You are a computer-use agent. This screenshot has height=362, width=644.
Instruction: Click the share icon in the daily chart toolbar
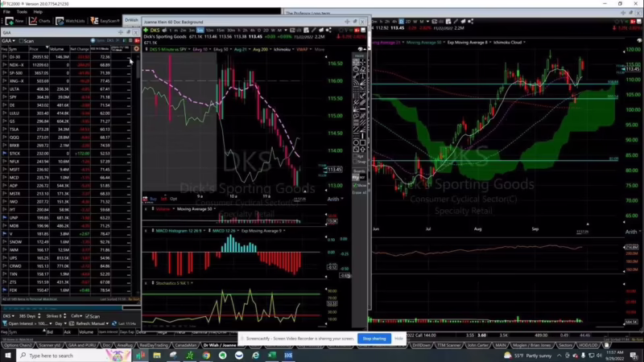tap(470, 22)
